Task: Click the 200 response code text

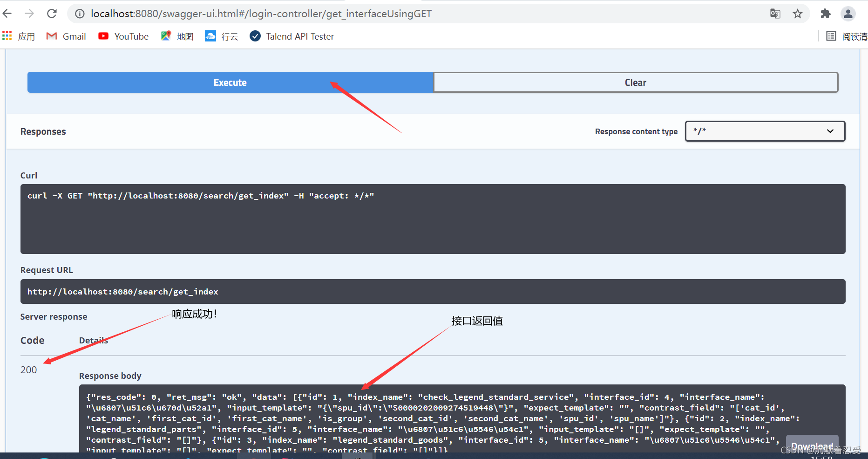Action: [x=28, y=370]
